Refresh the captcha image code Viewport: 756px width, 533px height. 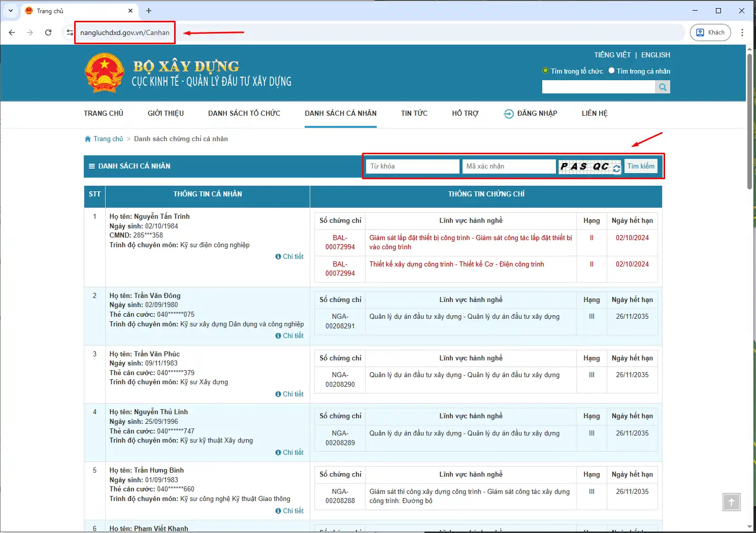coord(616,169)
